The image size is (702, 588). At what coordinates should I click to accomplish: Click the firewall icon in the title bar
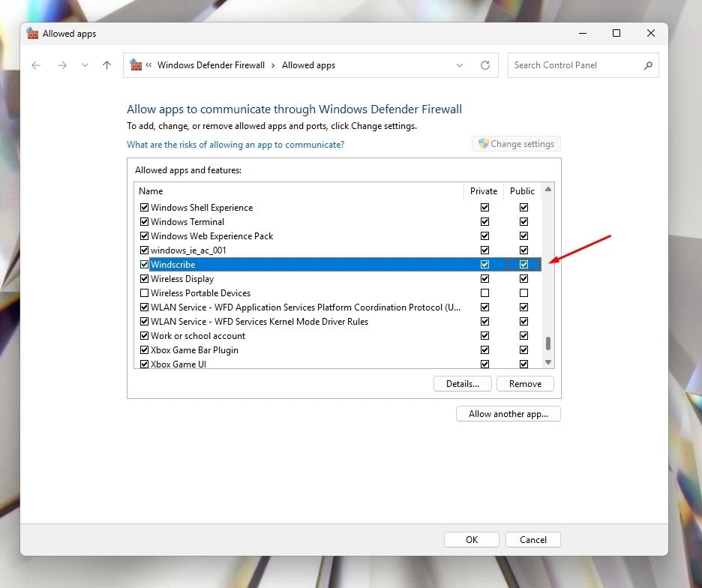(32, 33)
